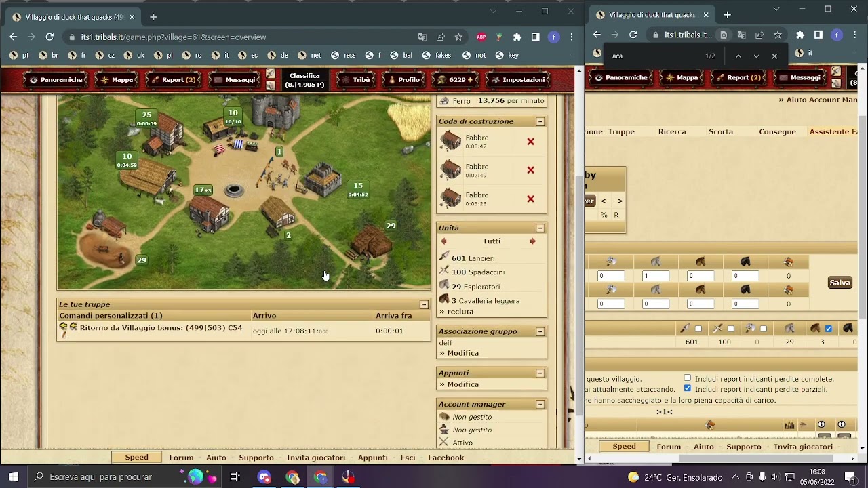Open the Tribù menu
868x488 pixels.
[x=355, y=80]
